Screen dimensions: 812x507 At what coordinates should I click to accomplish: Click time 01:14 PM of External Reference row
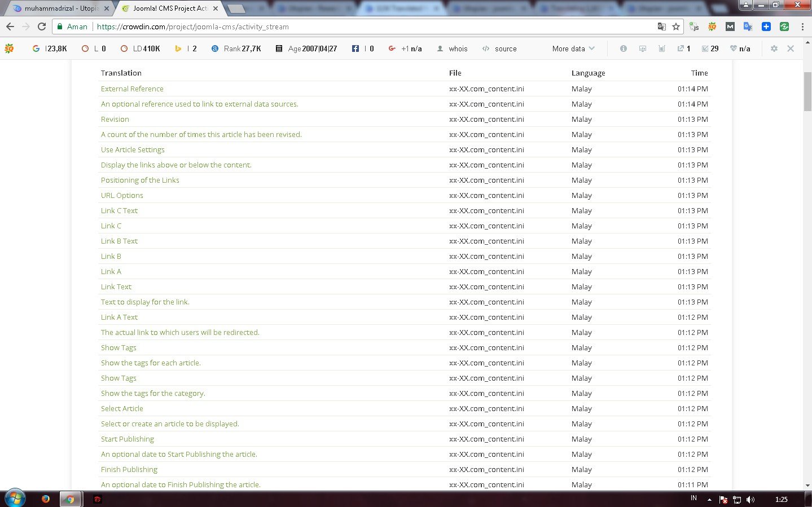(692, 89)
